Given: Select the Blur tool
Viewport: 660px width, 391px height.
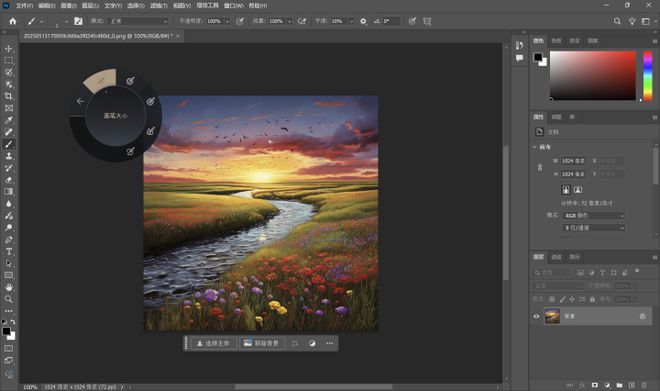Looking at the screenshot, I should 8,204.
